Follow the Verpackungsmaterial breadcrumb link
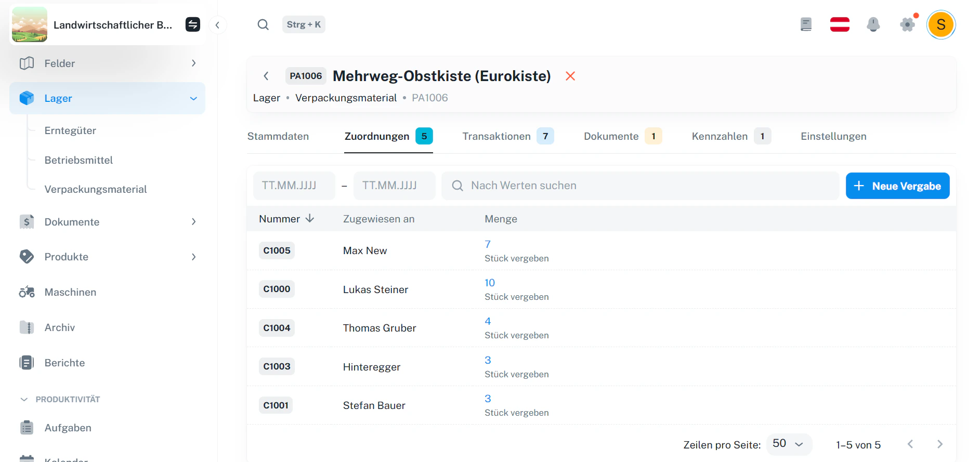980x462 pixels. [346, 98]
